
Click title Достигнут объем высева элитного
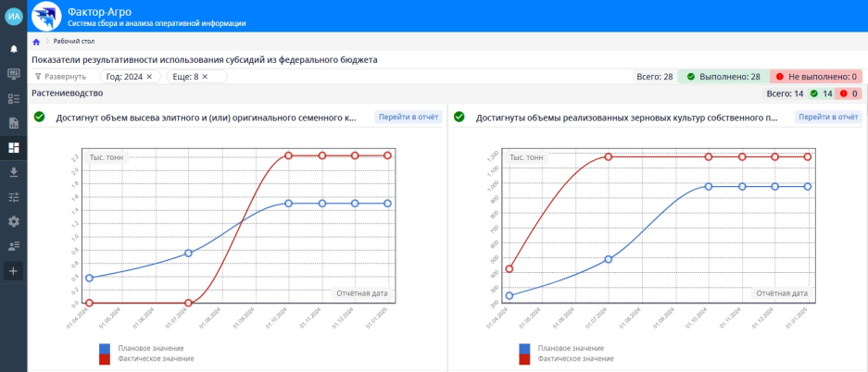(206, 118)
